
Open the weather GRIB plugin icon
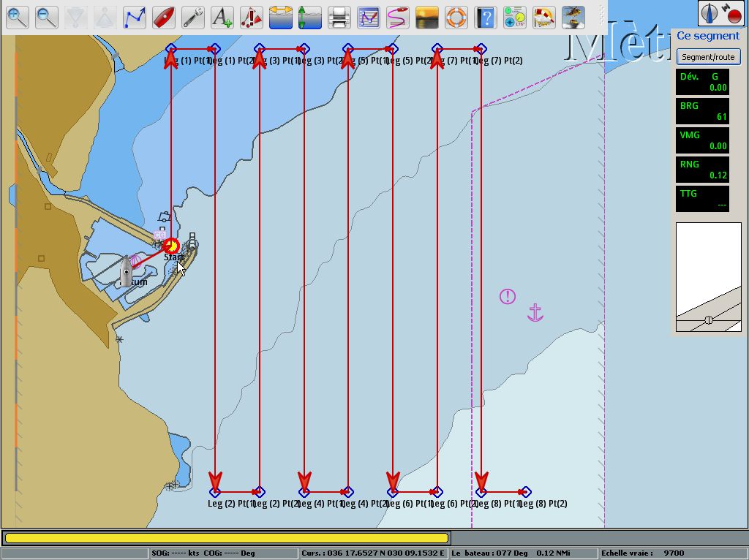point(544,18)
